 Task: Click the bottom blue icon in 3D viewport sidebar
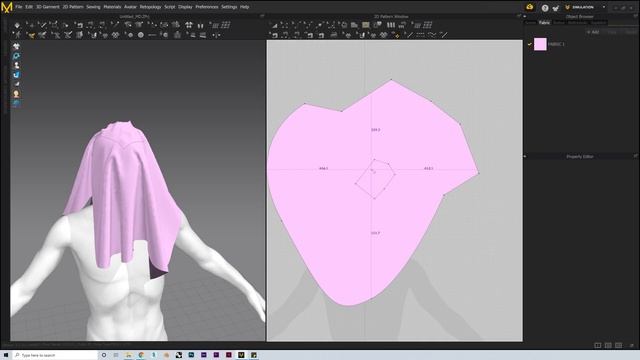16,104
